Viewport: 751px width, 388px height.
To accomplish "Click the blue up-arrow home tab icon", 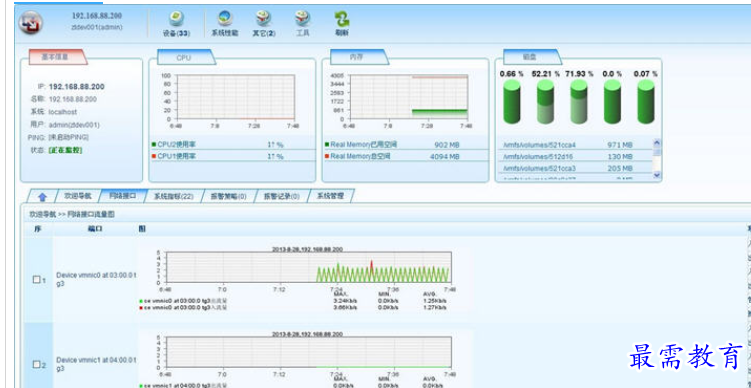I will pyautogui.click(x=43, y=197).
